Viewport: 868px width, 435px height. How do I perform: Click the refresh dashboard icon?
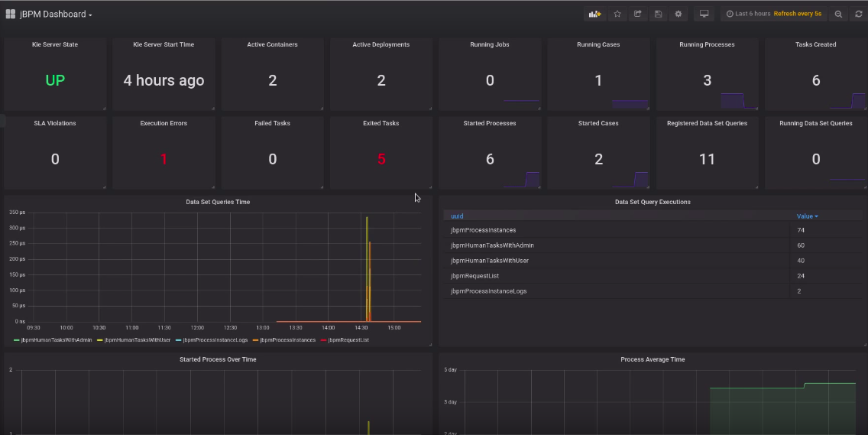[858, 14]
